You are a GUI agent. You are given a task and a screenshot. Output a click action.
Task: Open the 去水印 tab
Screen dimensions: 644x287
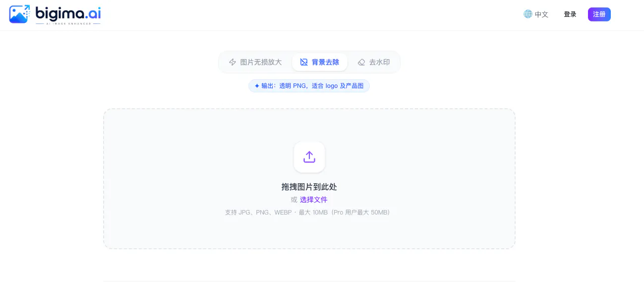[374, 62]
